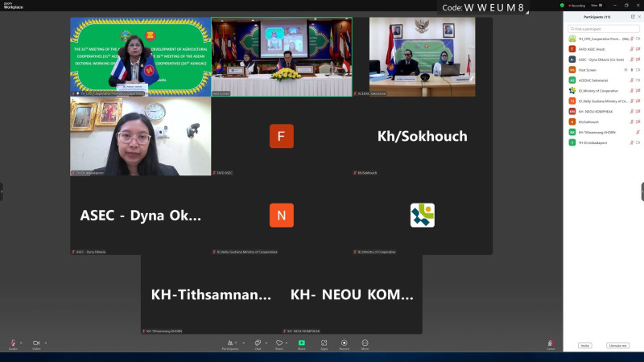Select the KH- NEOU KOM... participant tile
Image resolution: width=644 pixels, height=362 pixels.
(x=352, y=294)
